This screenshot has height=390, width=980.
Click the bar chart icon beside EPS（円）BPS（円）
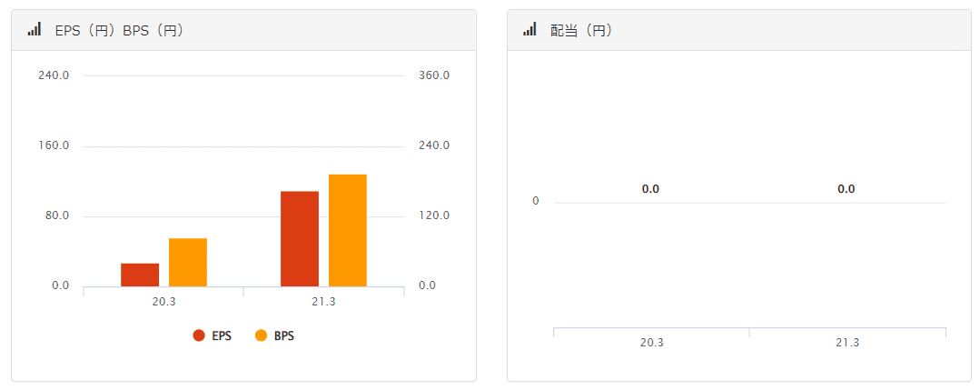pos(34,30)
